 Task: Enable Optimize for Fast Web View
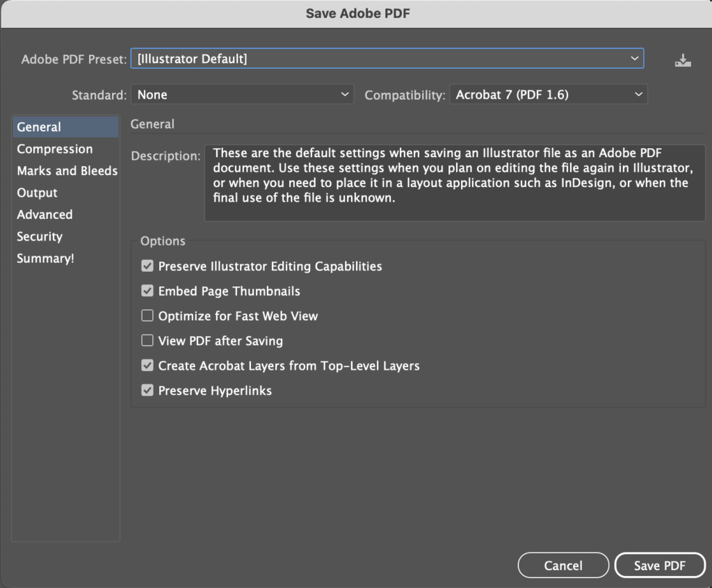click(x=147, y=316)
